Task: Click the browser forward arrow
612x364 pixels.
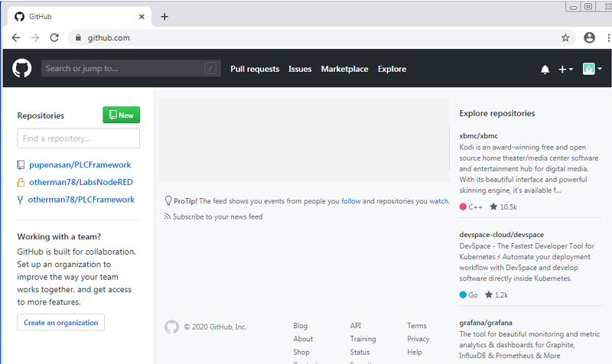Action: pyautogui.click(x=35, y=37)
